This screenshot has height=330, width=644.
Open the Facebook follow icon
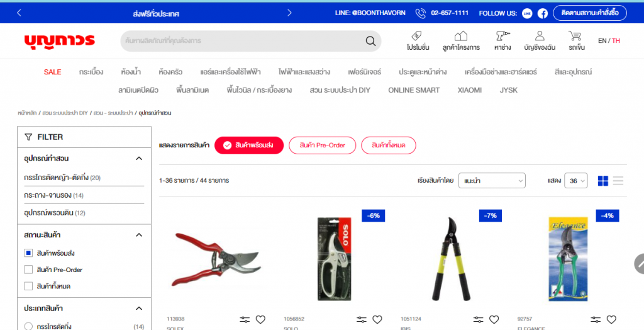(542, 13)
